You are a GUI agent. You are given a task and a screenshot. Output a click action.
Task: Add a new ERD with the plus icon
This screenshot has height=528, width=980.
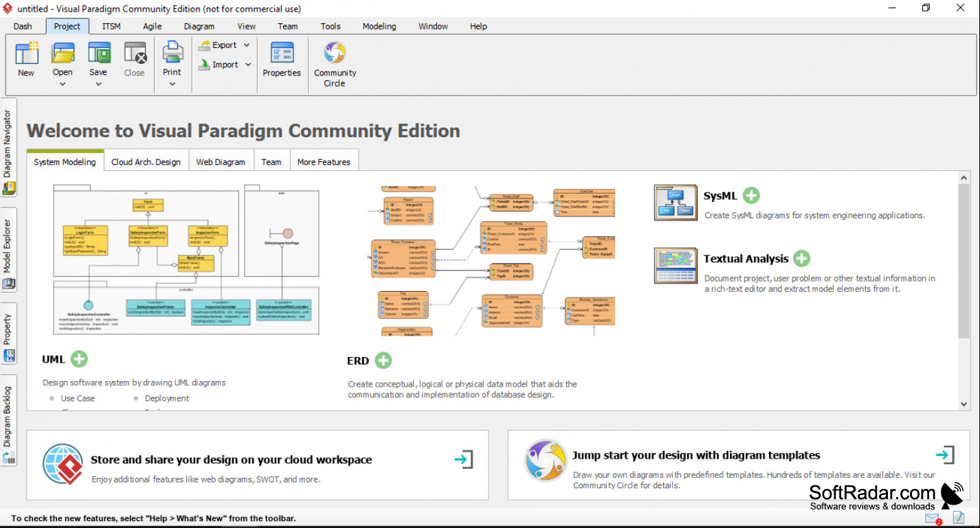[x=383, y=360]
